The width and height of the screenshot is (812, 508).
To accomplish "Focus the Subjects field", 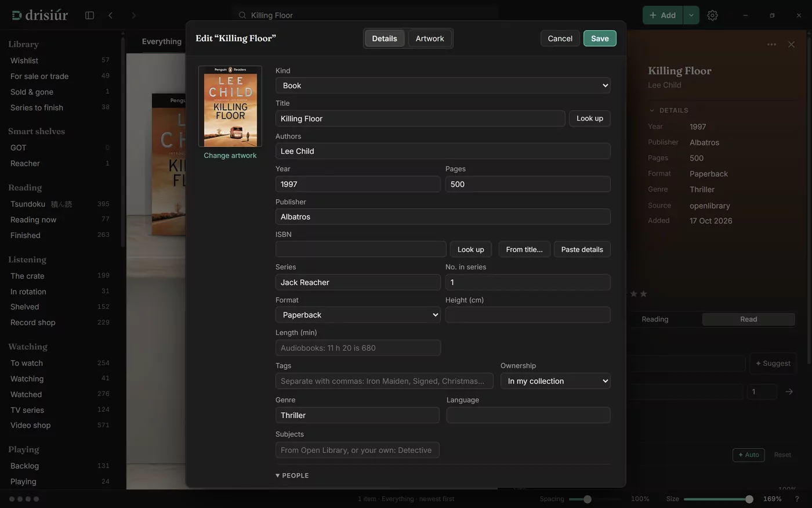I will click(x=357, y=450).
